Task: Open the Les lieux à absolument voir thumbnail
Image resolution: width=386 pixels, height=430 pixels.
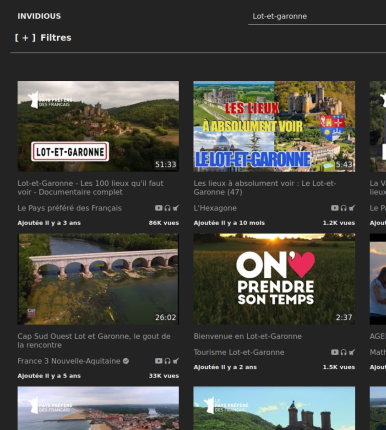Action: point(274,126)
